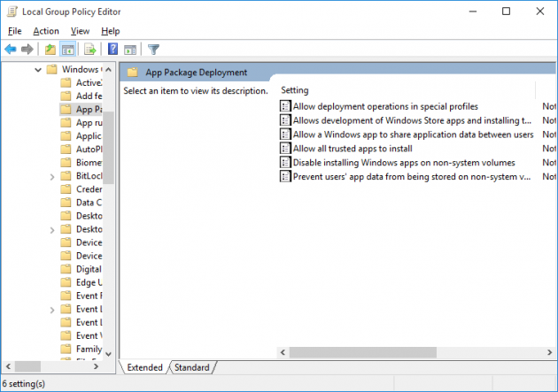Select the App ru tree item
The width and height of the screenshot is (558, 392).
tap(89, 123)
